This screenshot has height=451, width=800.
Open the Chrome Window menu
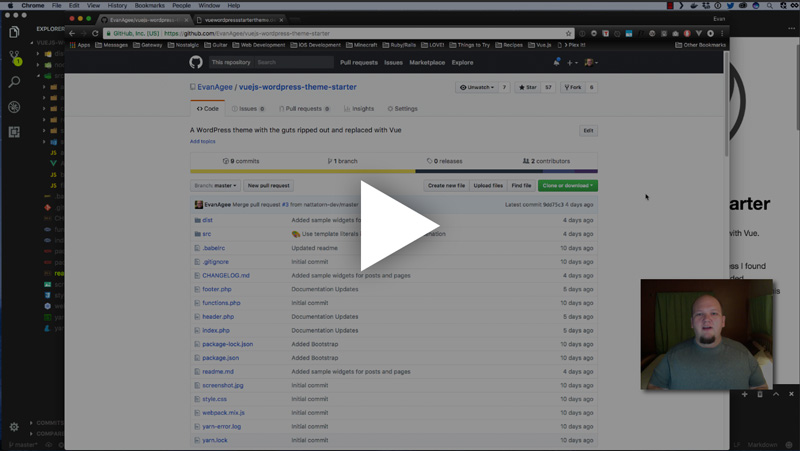point(209,6)
